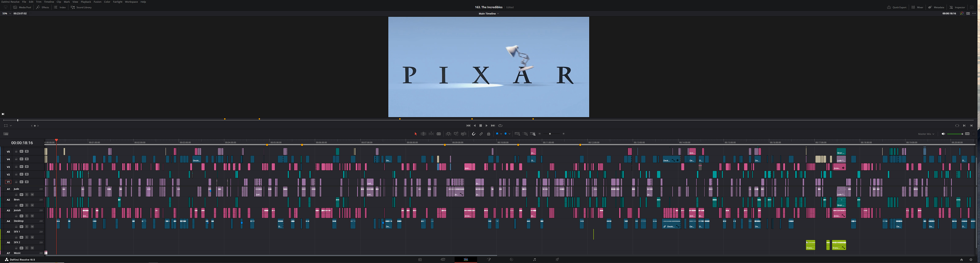Start forward playback in viewer

point(487,125)
